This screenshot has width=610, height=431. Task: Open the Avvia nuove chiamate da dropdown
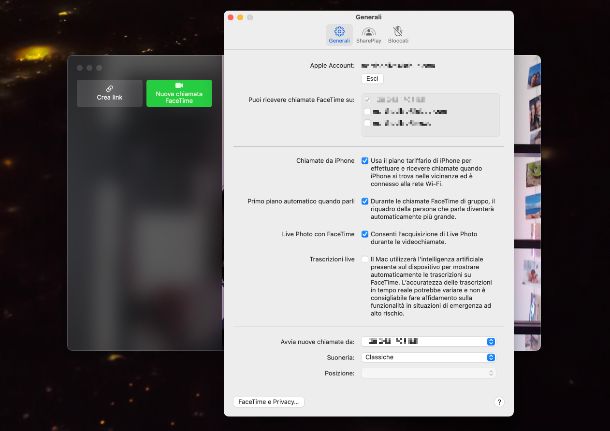point(429,342)
